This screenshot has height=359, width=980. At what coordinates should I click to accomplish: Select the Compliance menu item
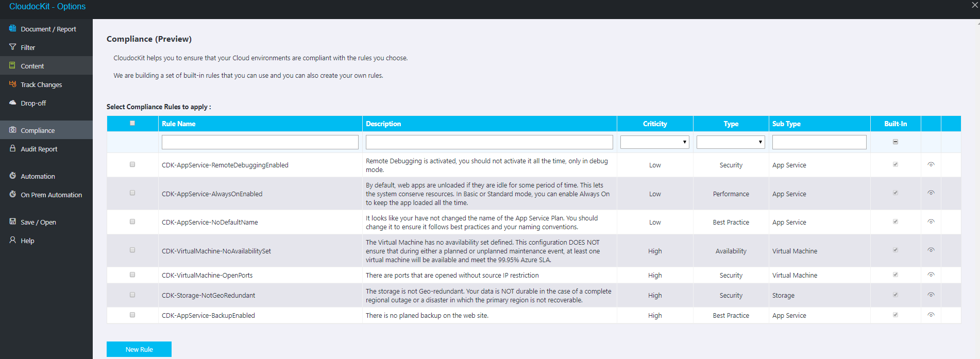click(x=46, y=130)
